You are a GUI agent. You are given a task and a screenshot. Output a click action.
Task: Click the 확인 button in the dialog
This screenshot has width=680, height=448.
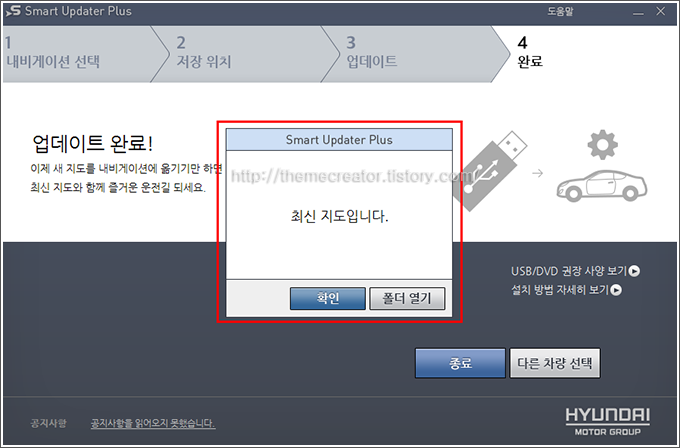point(327,298)
